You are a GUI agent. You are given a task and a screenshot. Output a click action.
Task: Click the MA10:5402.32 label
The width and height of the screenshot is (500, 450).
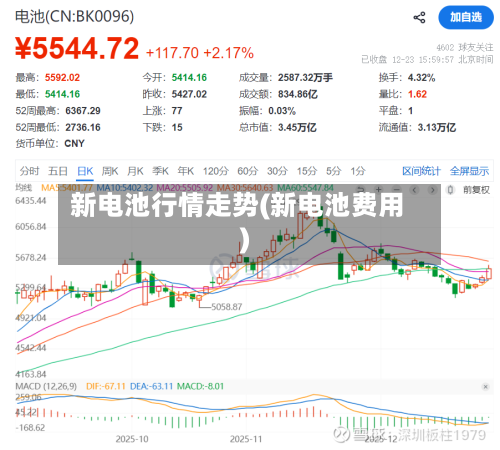[124, 188]
